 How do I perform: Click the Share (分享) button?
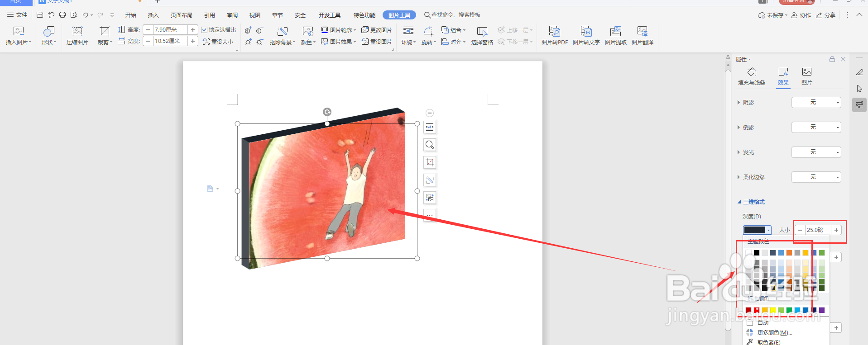pos(826,15)
